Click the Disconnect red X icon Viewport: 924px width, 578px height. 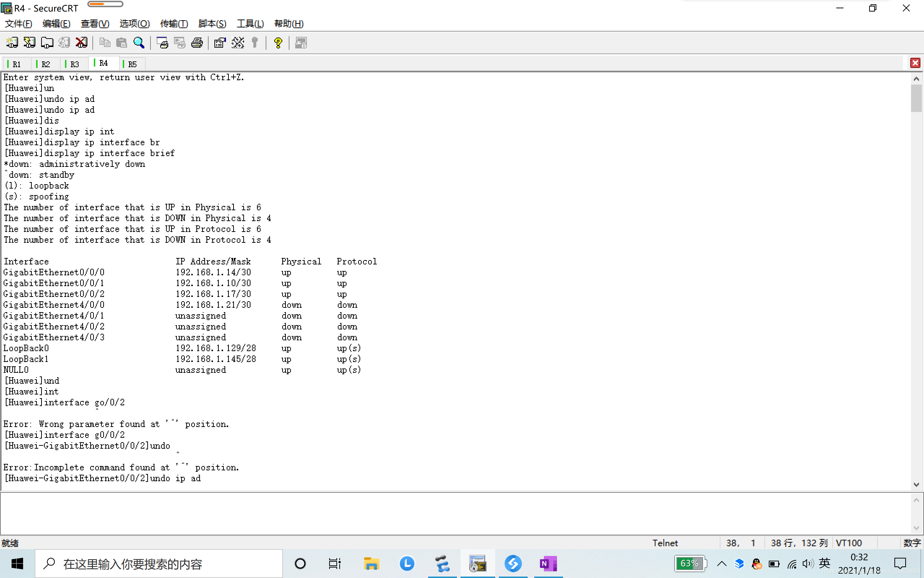[81, 42]
